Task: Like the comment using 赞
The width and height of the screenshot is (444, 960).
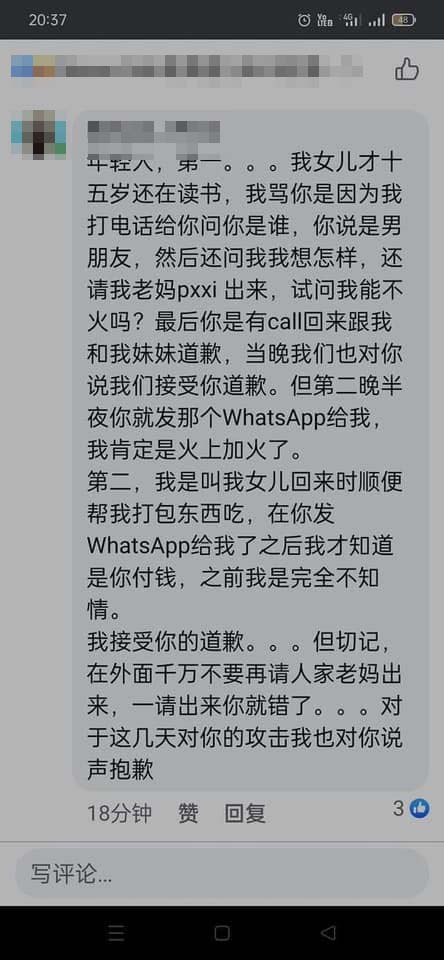Action: click(188, 813)
